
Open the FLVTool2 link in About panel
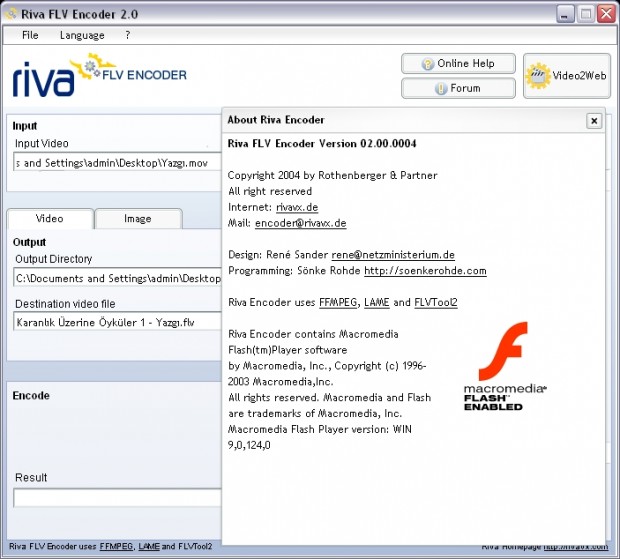point(436,302)
